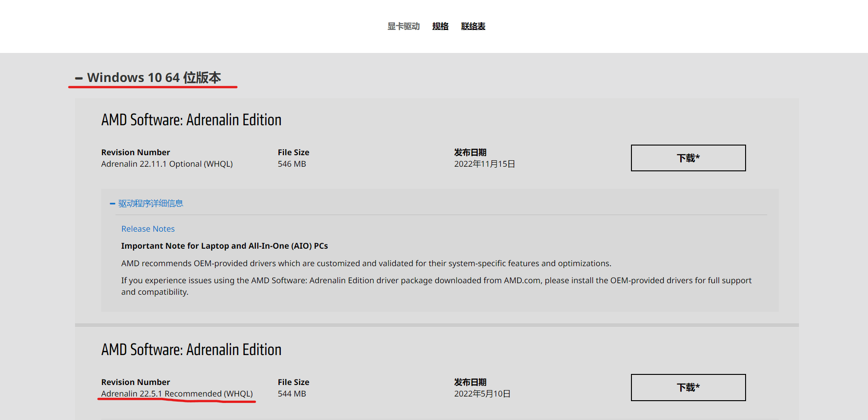Viewport: 868px width, 420px height.
Task: Download Adrenalin 22.5.1 Recommended driver
Action: 688,387
